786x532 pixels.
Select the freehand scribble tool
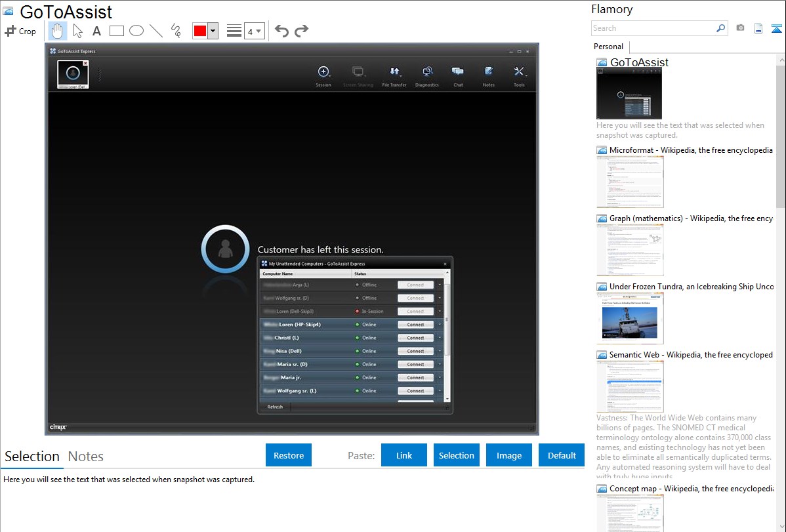pos(176,31)
